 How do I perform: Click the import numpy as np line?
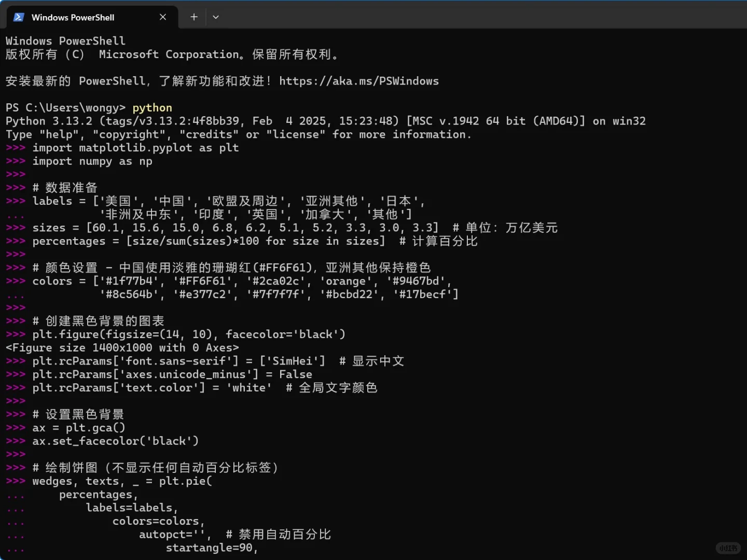click(x=91, y=161)
